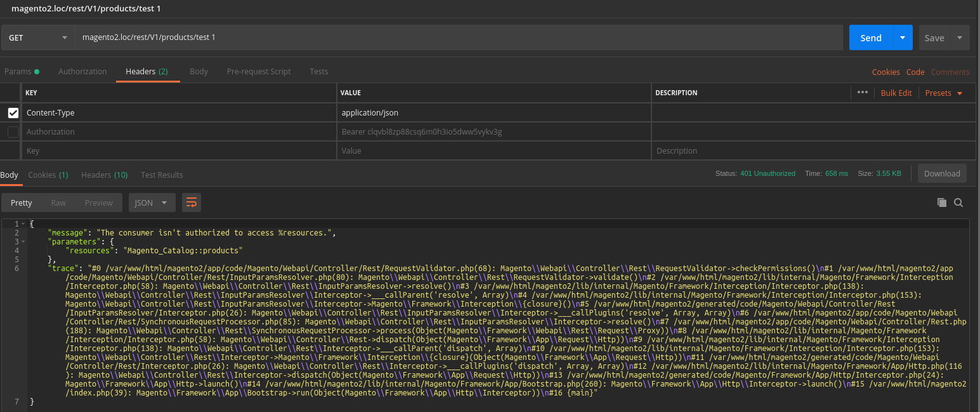Screen dimensions: 980x412
Task: Switch to the Params tab
Action: pos(22,72)
